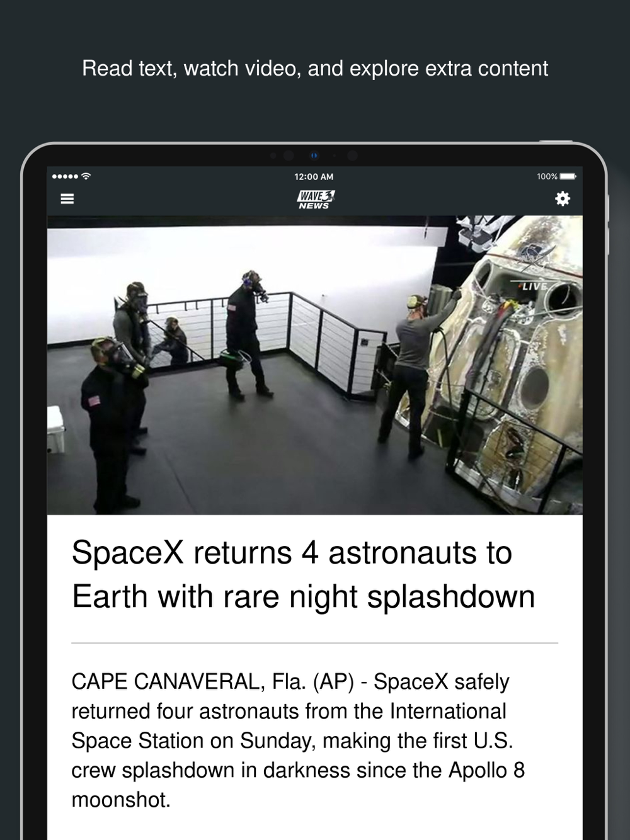Tap the LIVE badge on video

pos(534,286)
